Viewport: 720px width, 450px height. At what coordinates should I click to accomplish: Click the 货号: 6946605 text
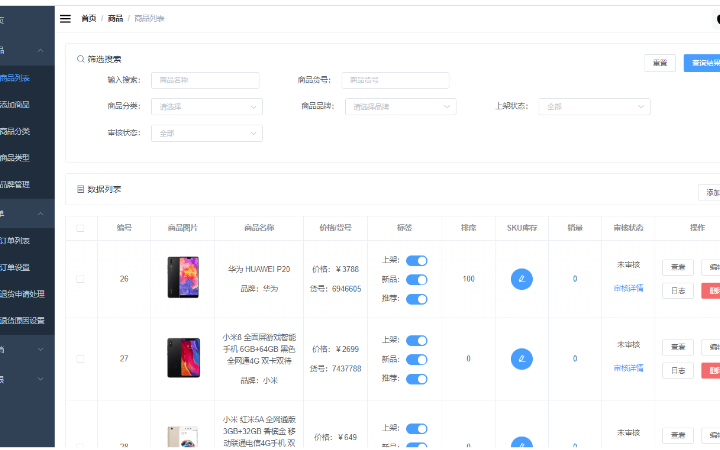click(x=335, y=289)
